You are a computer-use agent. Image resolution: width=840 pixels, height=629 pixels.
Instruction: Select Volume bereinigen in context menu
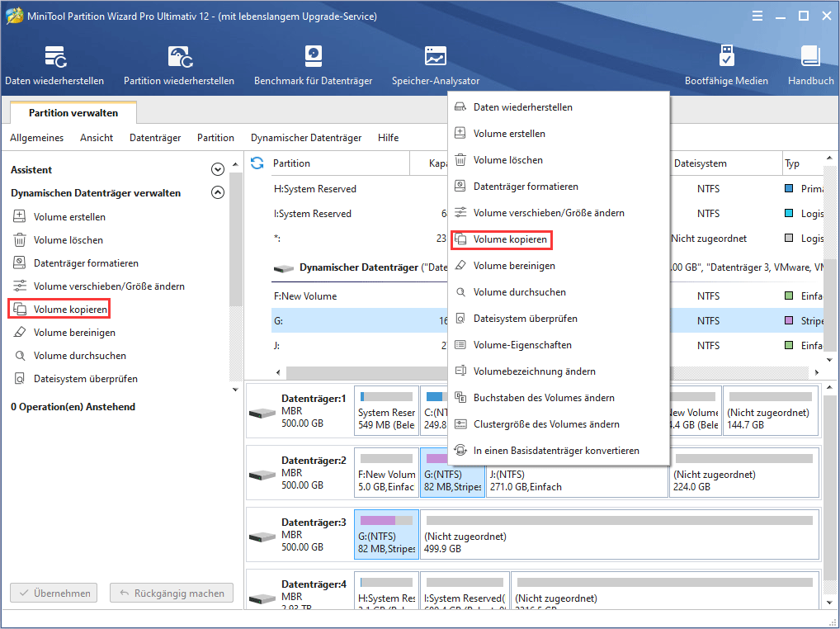[559, 266]
